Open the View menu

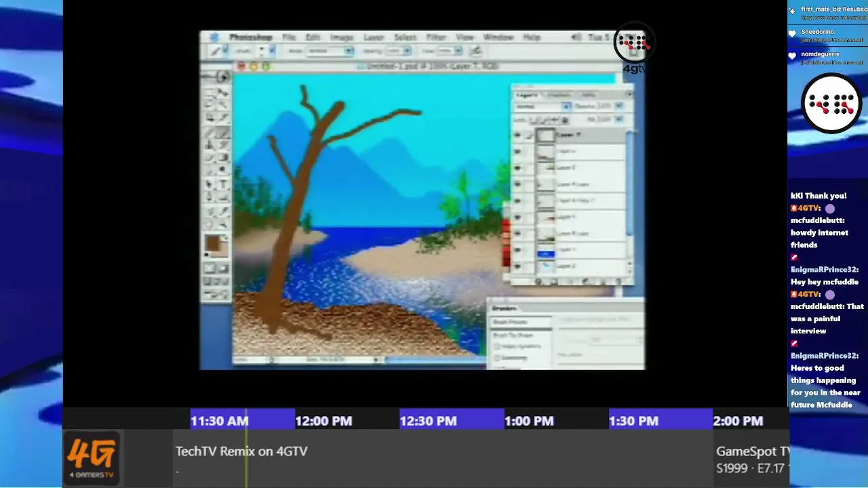pyautogui.click(x=465, y=37)
